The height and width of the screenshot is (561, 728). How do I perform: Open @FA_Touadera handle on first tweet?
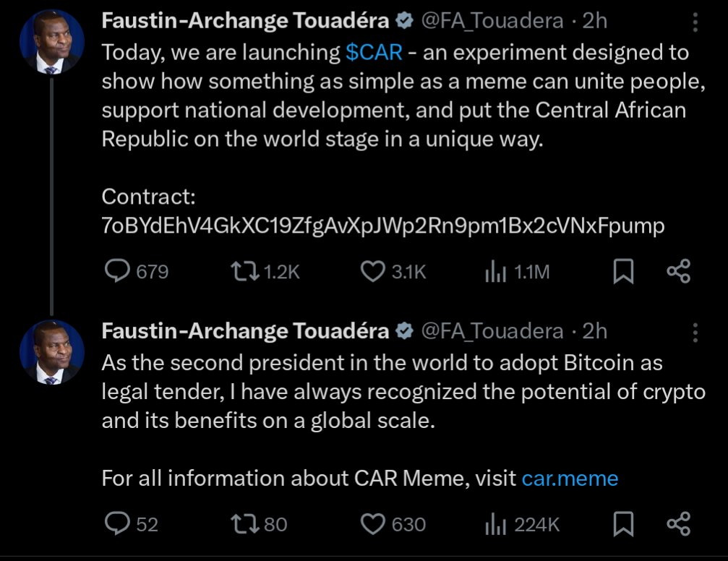coord(492,21)
